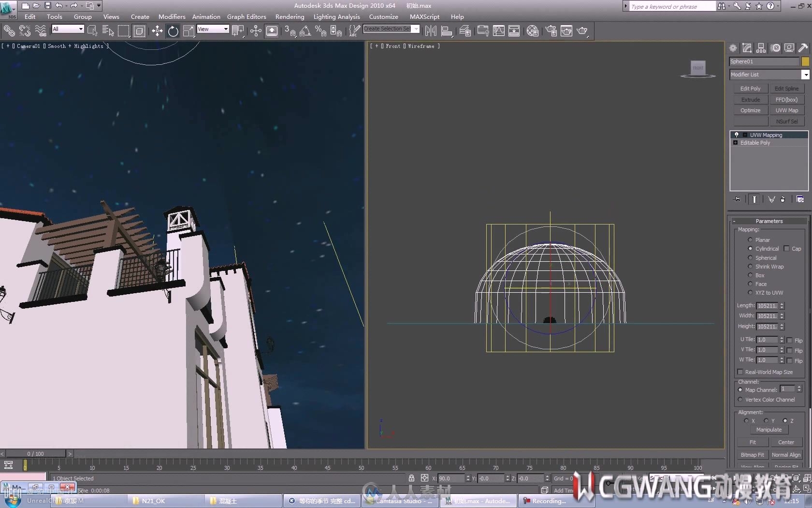
Task: Switch to Create command panel
Action: pyautogui.click(x=733, y=48)
